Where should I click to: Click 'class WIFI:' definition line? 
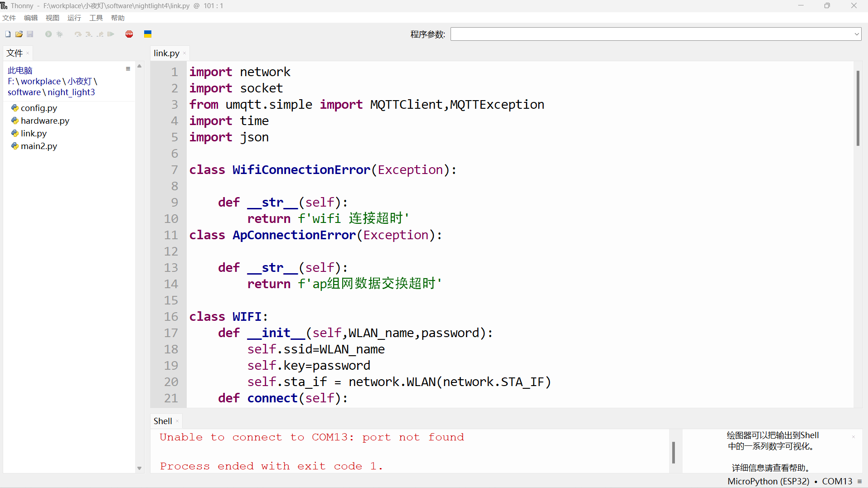(228, 317)
